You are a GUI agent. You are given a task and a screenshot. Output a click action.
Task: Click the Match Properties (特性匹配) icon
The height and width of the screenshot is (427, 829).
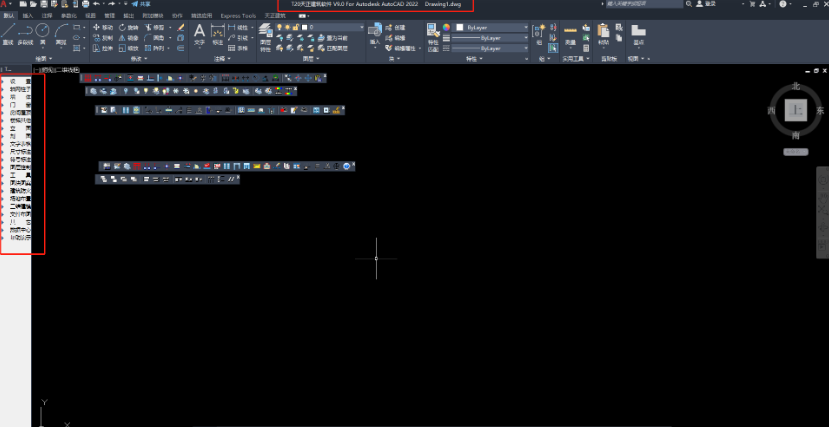[433, 33]
